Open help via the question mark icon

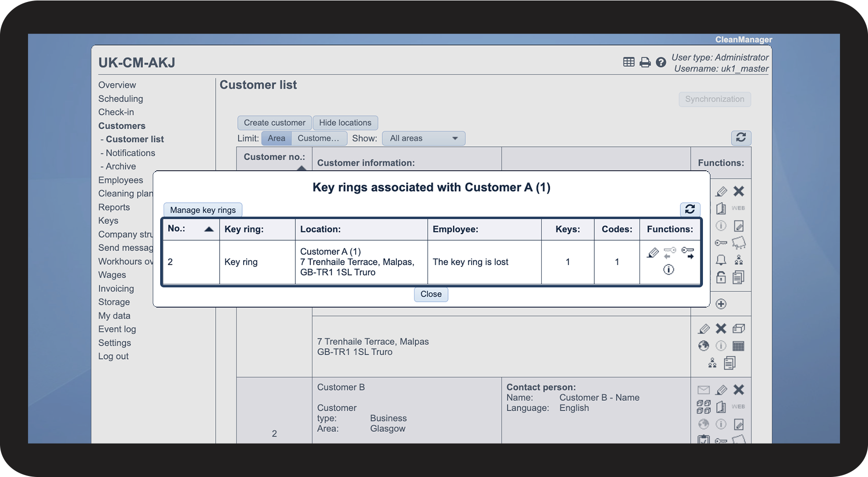(661, 62)
